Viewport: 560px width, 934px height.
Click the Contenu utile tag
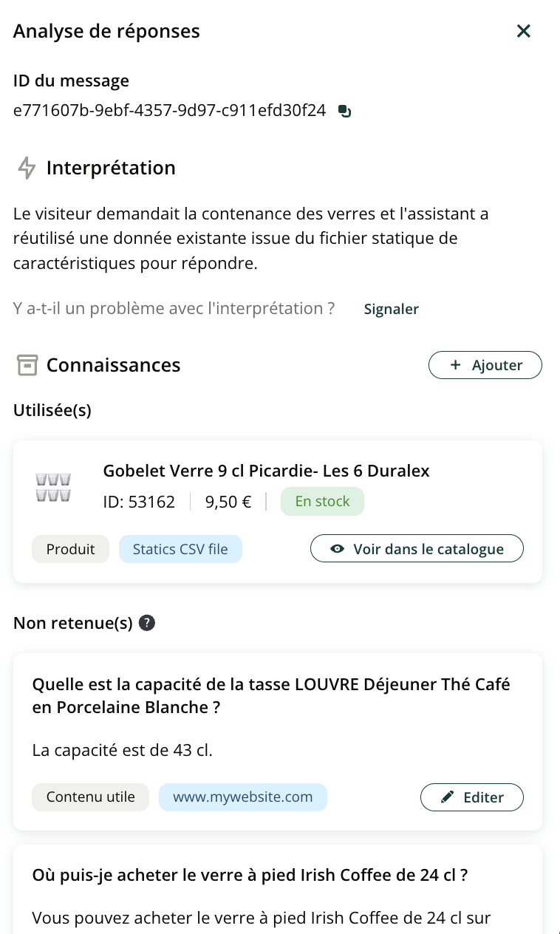pyautogui.click(x=90, y=797)
